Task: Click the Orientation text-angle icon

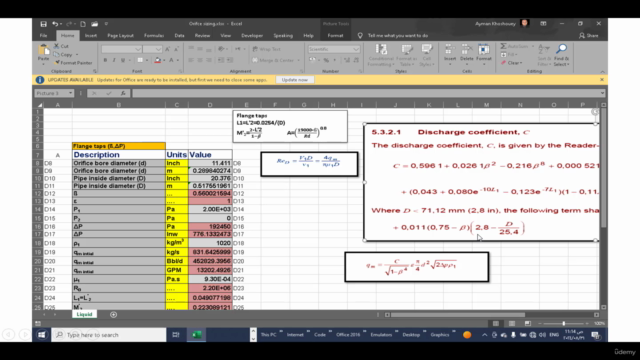Action: (222, 49)
